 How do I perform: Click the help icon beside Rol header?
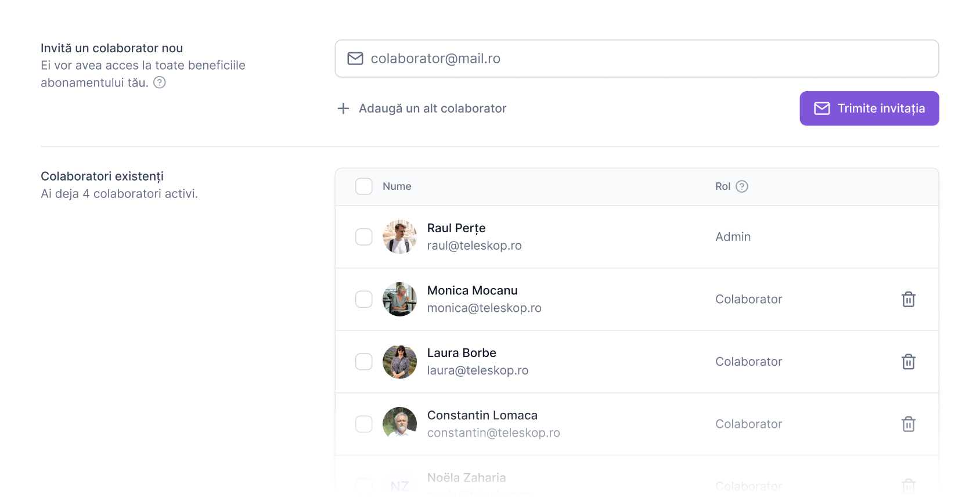click(x=741, y=186)
